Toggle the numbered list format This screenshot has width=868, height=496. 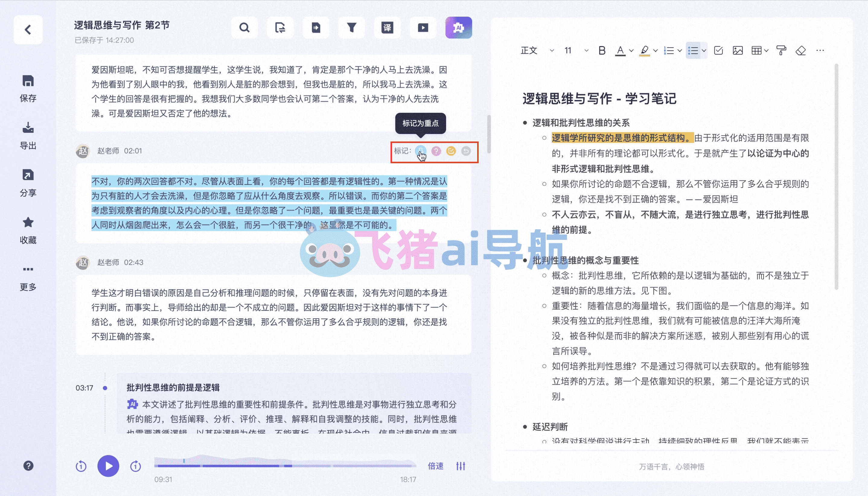click(x=669, y=51)
